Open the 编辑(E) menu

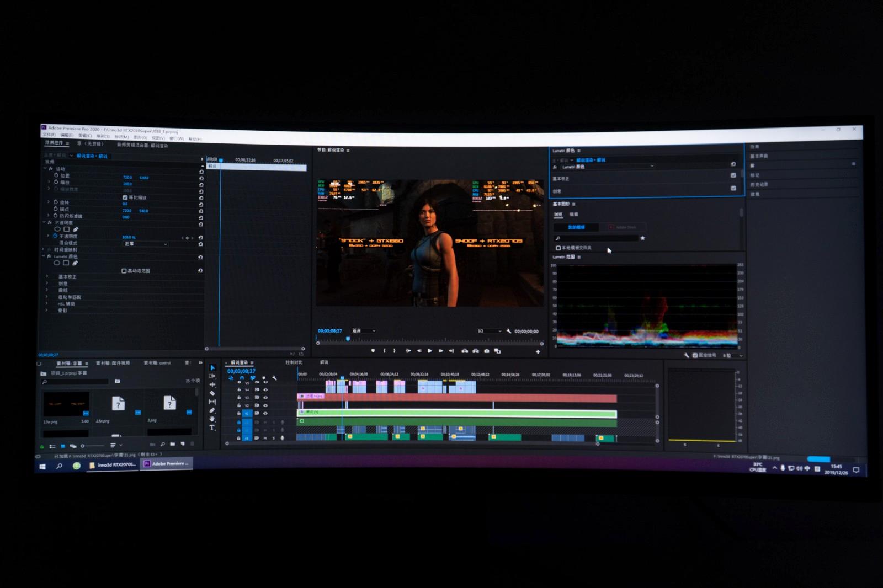(67, 135)
